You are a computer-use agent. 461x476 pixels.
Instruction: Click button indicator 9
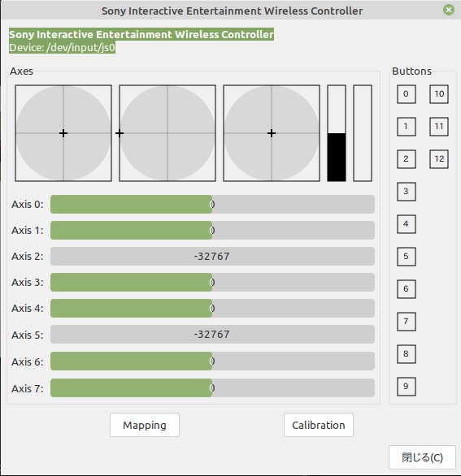(407, 387)
